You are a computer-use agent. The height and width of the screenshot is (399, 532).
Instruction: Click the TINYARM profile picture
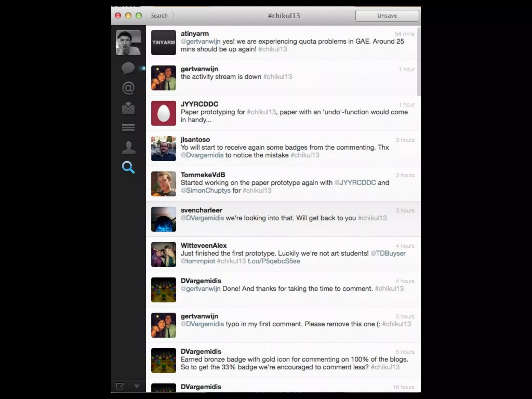[x=163, y=43]
